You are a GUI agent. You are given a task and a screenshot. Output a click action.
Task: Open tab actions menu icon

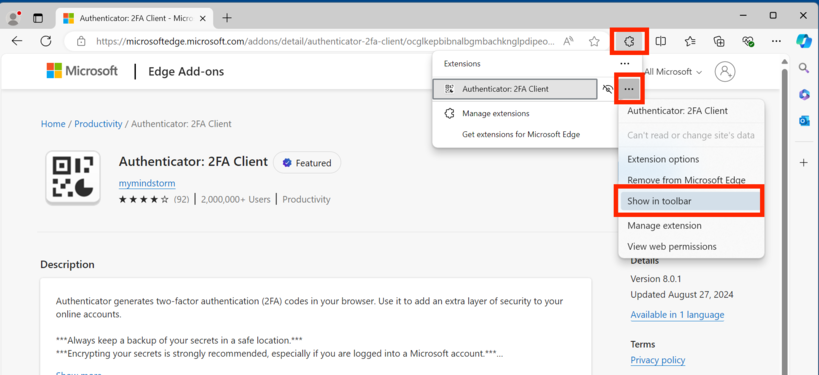click(x=38, y=18)
